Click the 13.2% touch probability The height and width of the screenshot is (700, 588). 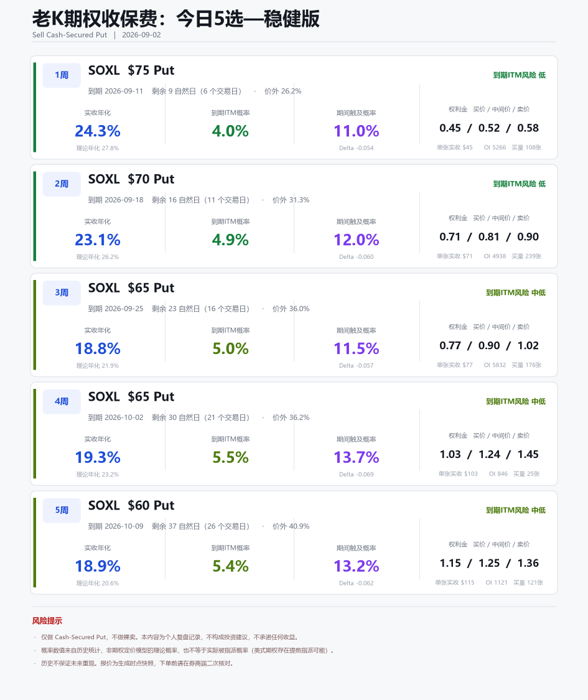357,566
